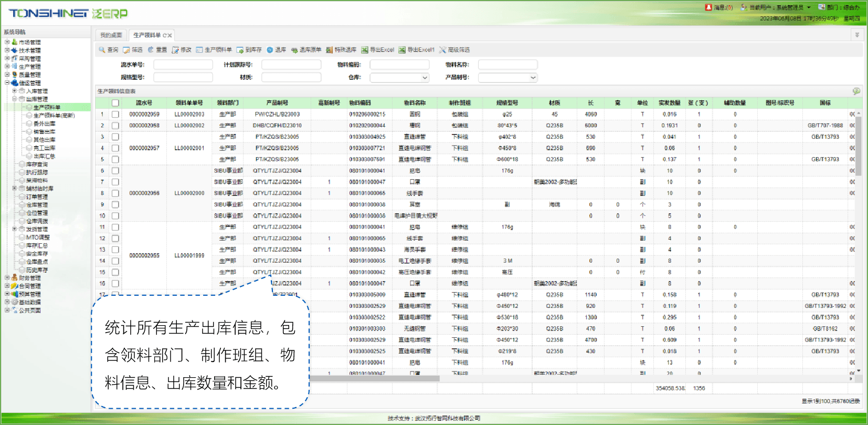868x425 pixels.
Task: Click the 高级筛选 advanced filter icon
Action: click(442, 50)
